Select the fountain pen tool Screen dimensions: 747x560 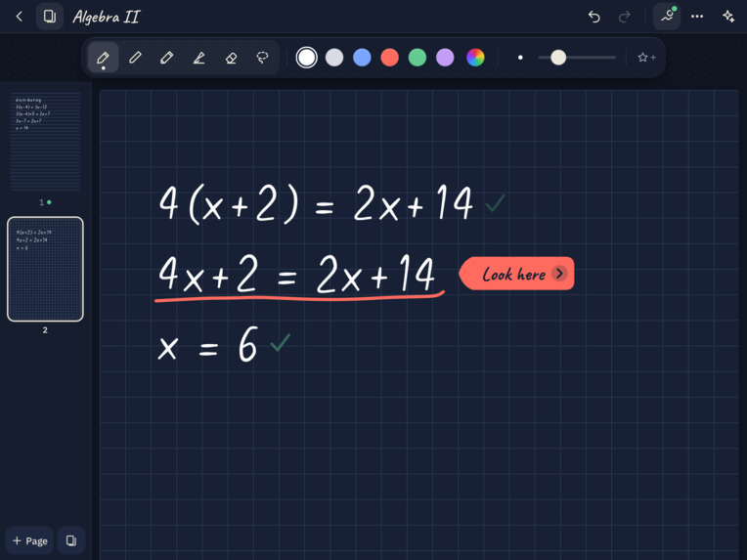[103, 58]
